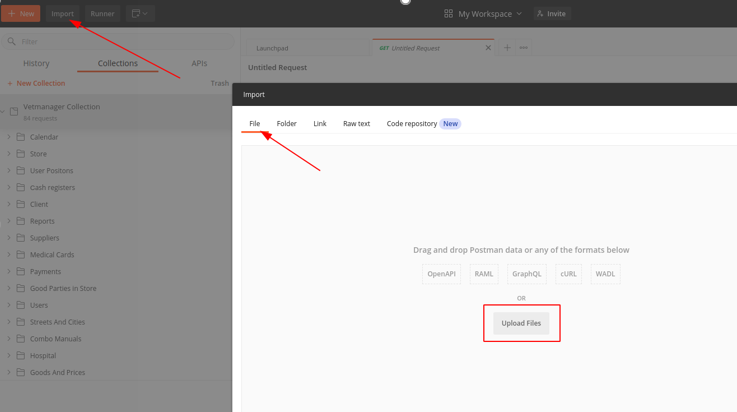The height and width of the screenshot is (412, 737).
Task: Switch to the History tab
Action: pos(36,63)
